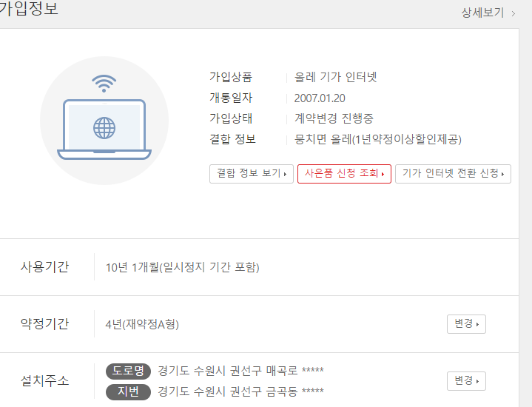The image size is (532, 407).
Task: Open 사은품 신청 조회 red button
Action: [x=344, y=174]
